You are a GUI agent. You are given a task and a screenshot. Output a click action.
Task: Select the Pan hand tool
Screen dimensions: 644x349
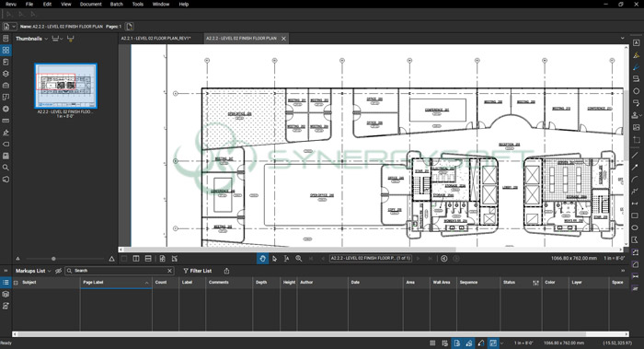point(262,259)
